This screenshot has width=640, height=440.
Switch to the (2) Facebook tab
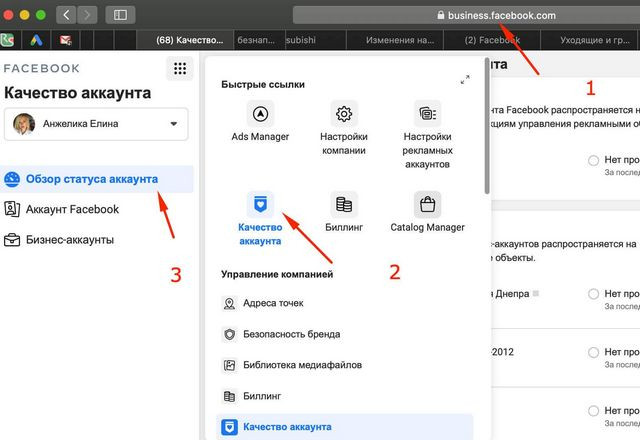492,40
